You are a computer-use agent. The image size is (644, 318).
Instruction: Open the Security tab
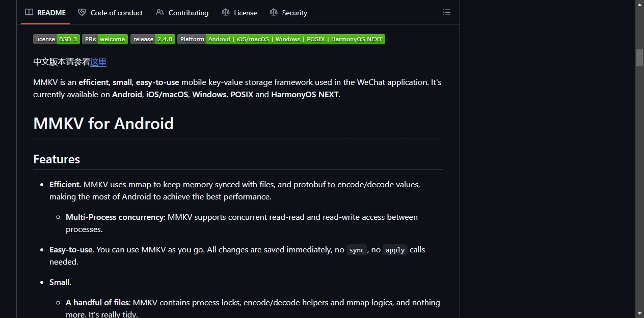[x=288, y=13]
